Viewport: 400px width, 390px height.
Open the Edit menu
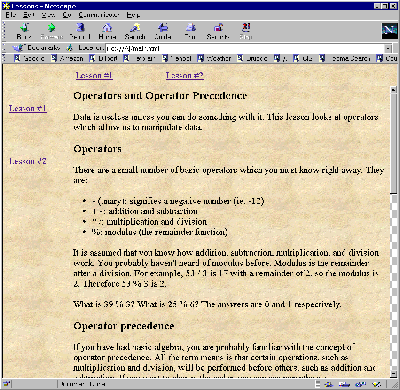pos(29,15)
